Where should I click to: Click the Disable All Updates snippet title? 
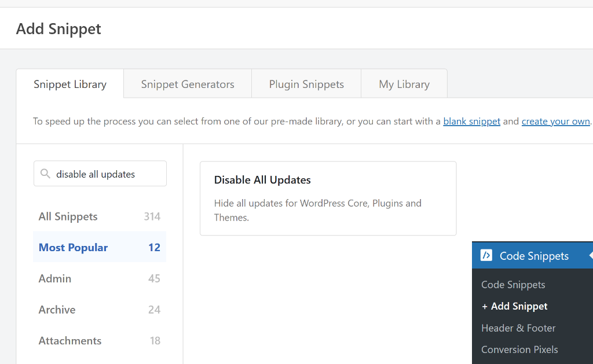coord(262,180)
